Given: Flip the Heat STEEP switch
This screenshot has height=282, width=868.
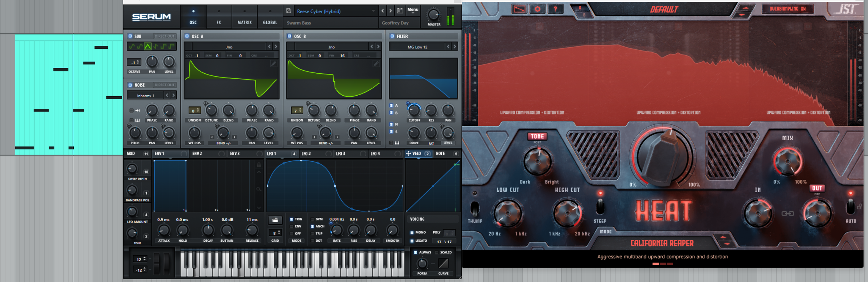Looking at the screenshot, I should [x=600, y=207].
